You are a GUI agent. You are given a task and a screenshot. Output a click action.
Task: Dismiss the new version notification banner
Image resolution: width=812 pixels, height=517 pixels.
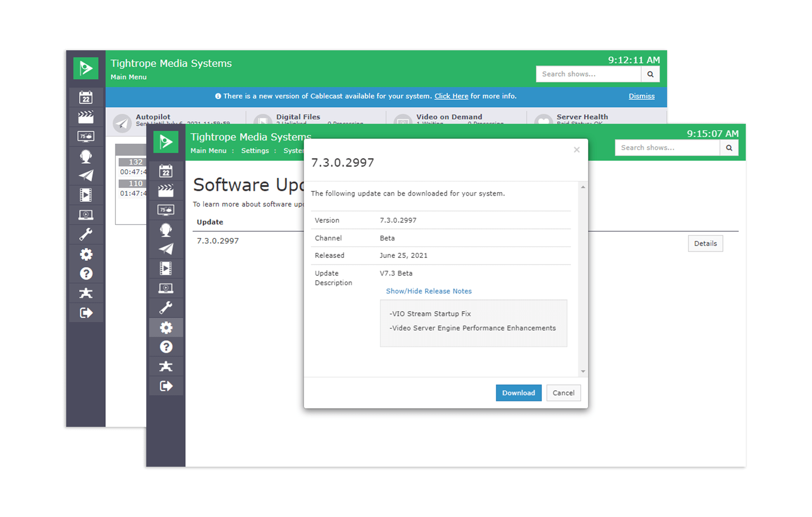click(641, 96)
